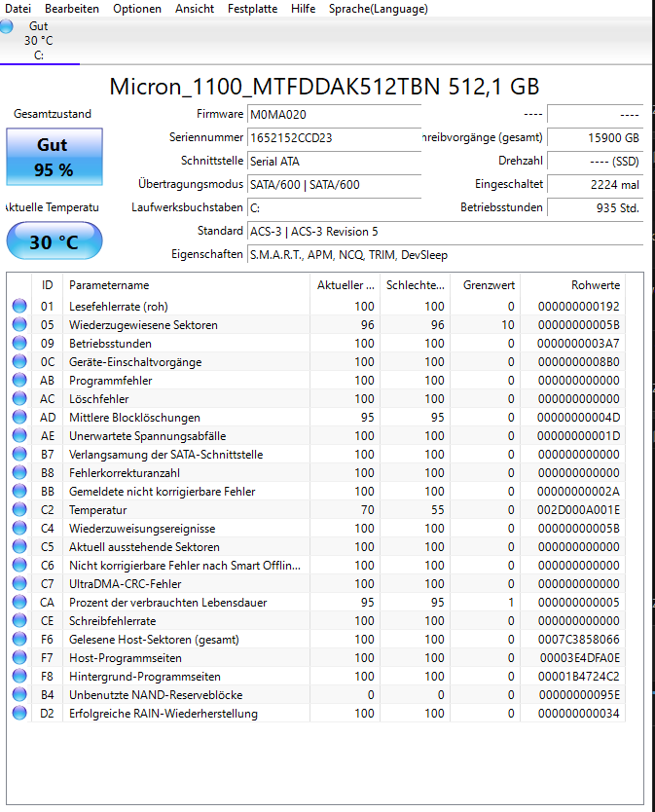Click the status icon for Mittlere Blocklöschungen
The width and height of the screenshot is (655, 812).
click(x=19, y=418)
